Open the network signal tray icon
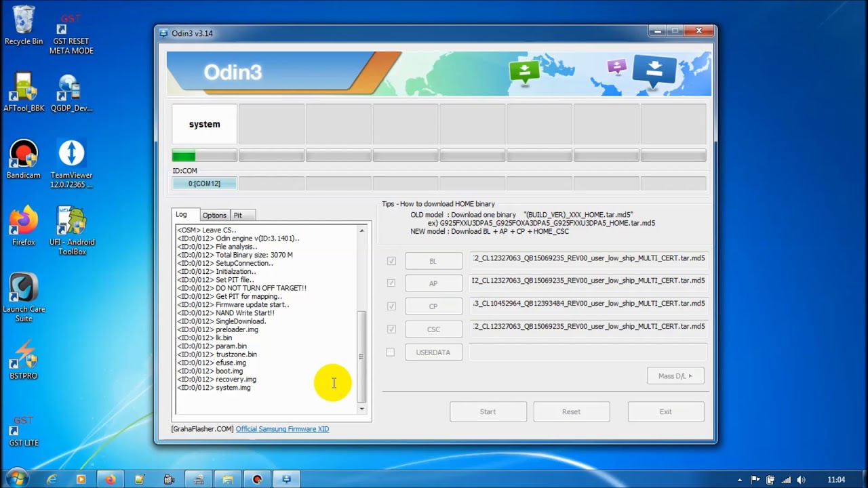Viewport: 868px width, 488px height. click(786, 480)
